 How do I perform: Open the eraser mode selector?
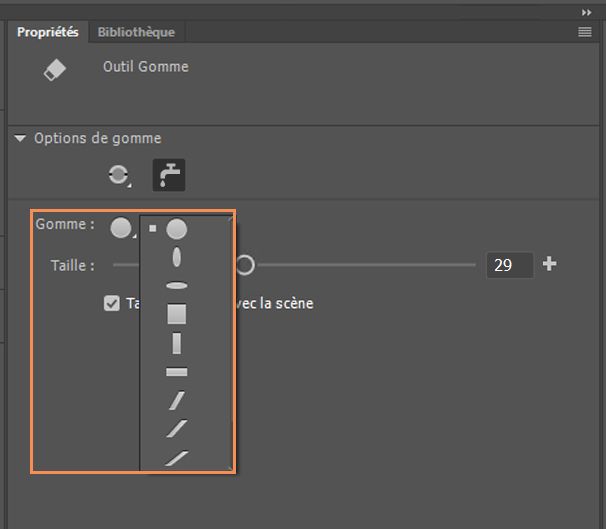[x=119, y=175]
